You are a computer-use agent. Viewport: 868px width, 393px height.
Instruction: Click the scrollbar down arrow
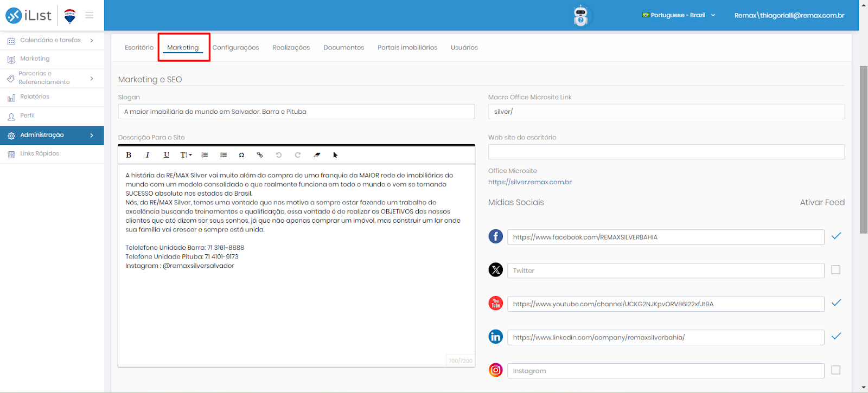pyautogui.click(x=864, y=388)
